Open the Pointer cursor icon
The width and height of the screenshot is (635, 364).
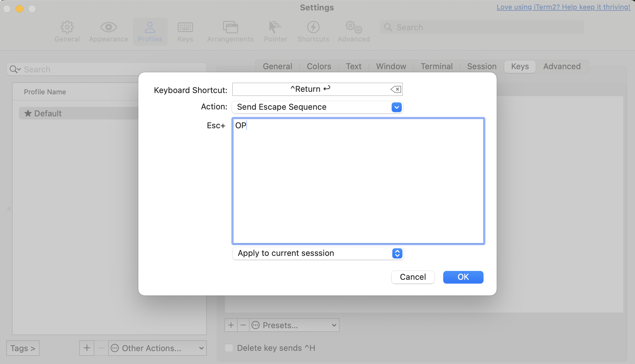(x=275, y=27)
